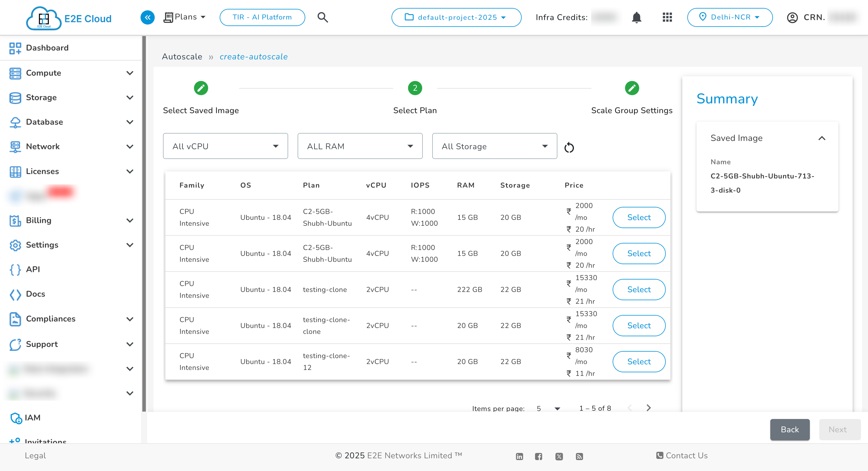Edit the Select Saved Image step
This screenshot has width=868, height=471.
(201, 88)
